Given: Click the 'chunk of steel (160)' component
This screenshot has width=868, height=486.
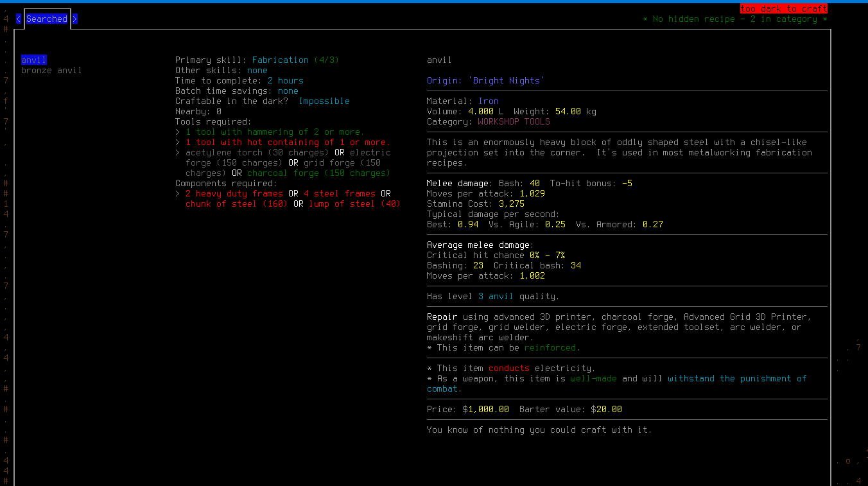Looking at the screenshot, I should (237, 204).
